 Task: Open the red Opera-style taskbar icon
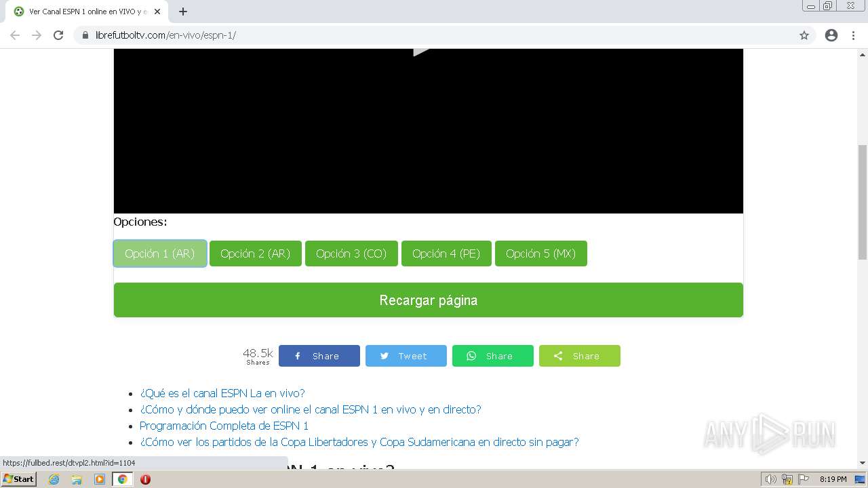(x=145, y=479)
